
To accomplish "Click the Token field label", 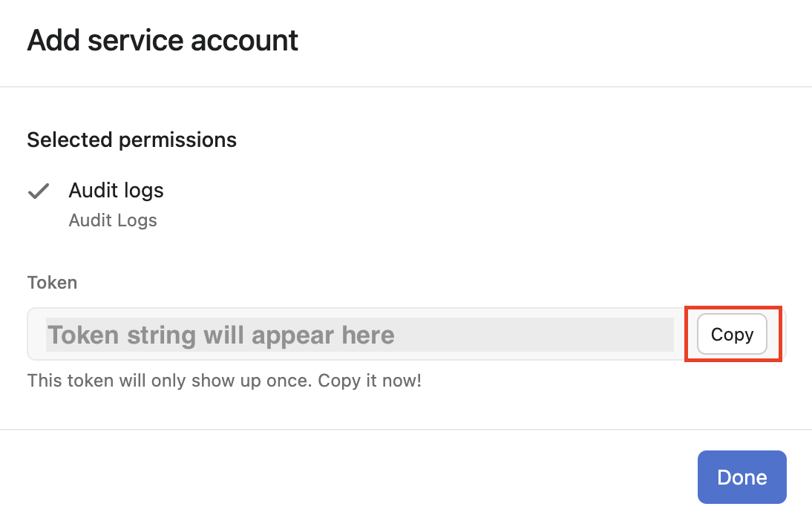I will (x=52, y=283).
